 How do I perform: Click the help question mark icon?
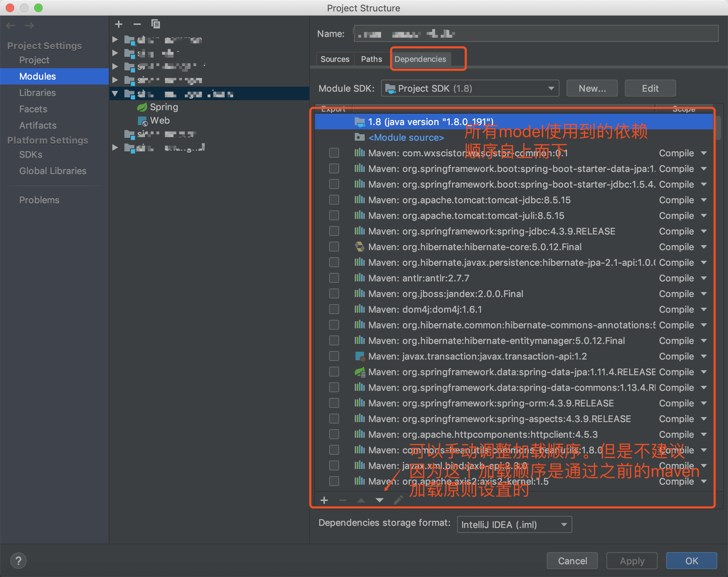tap(18, 561)
